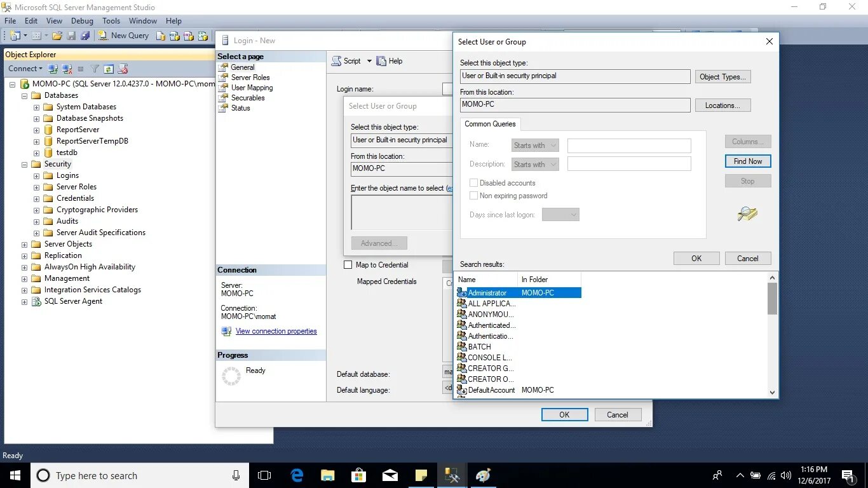Click the New Project toolbar icon
The width and height of the screenshot is (868, 488).
click(x=15, y=36)
